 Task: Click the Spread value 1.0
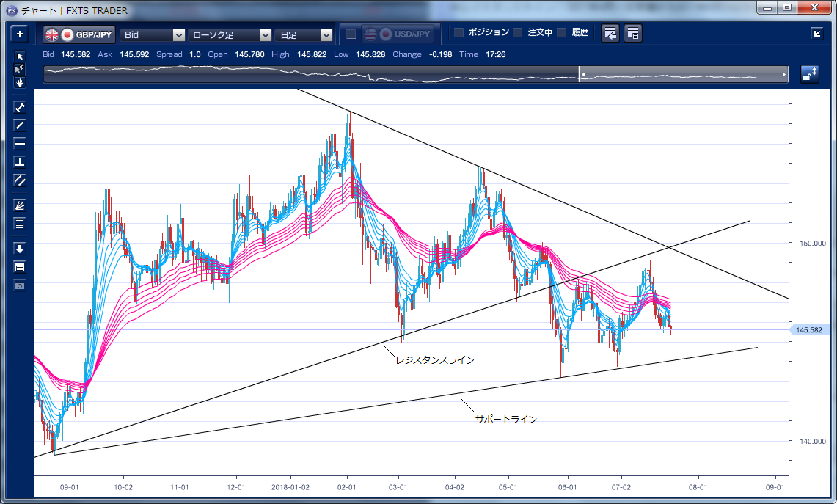(x=195, y=54)
